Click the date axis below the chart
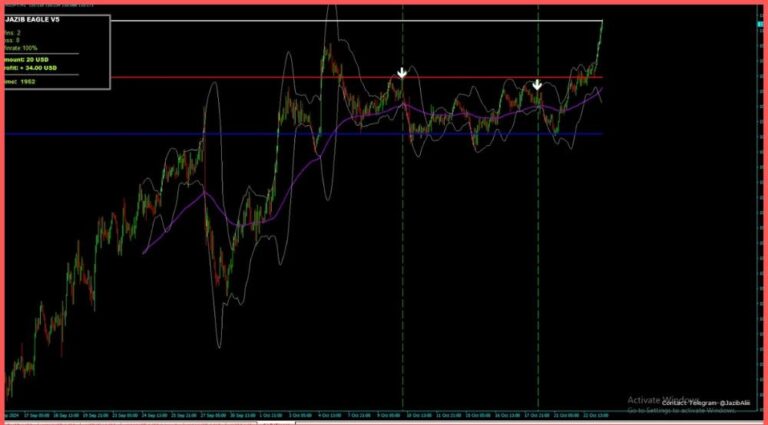Screen dimensions: 768x425 (300, 413)
